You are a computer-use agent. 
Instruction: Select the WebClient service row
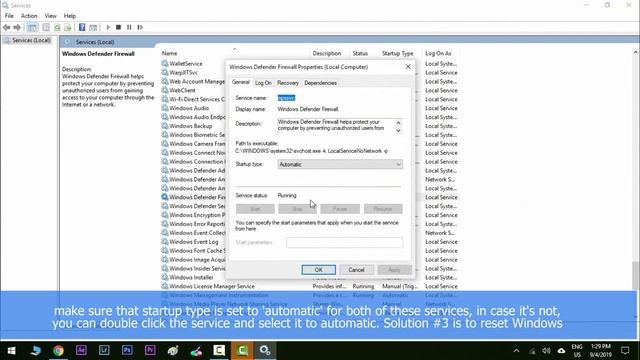point(182,90)
